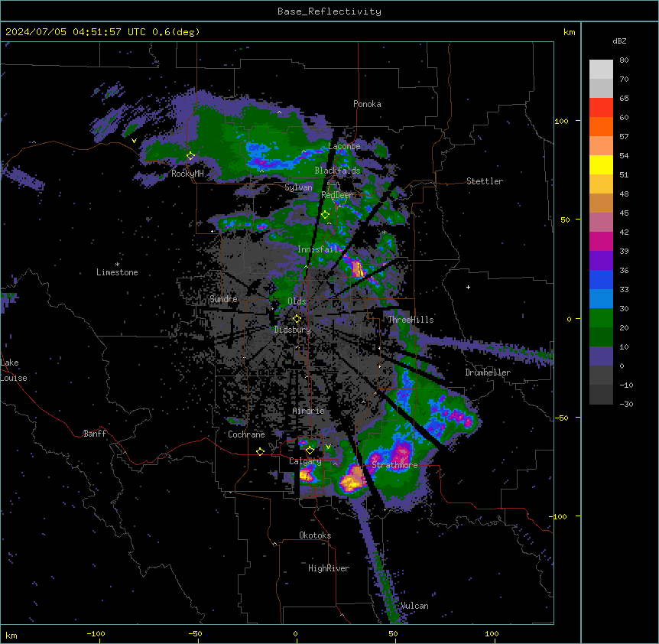Screen dimensions: 659x644
Task: Click the yellow V marker northwest of RockyMH
Action: click(134, 141)
